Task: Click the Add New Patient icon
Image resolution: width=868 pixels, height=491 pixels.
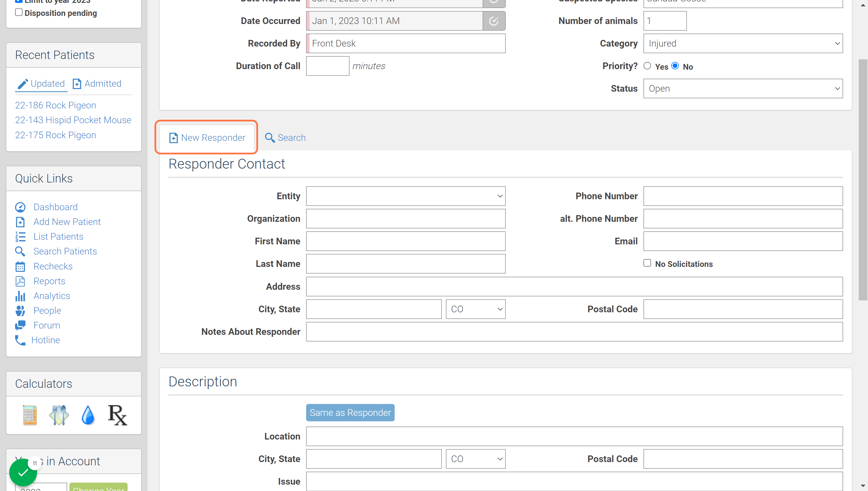Action: point(20,222)
